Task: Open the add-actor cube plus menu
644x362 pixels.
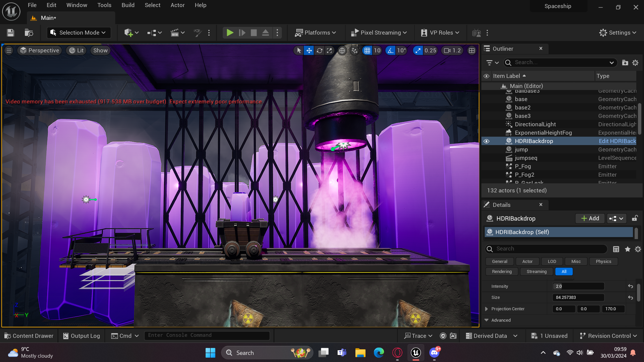Action: click(131, 33)
